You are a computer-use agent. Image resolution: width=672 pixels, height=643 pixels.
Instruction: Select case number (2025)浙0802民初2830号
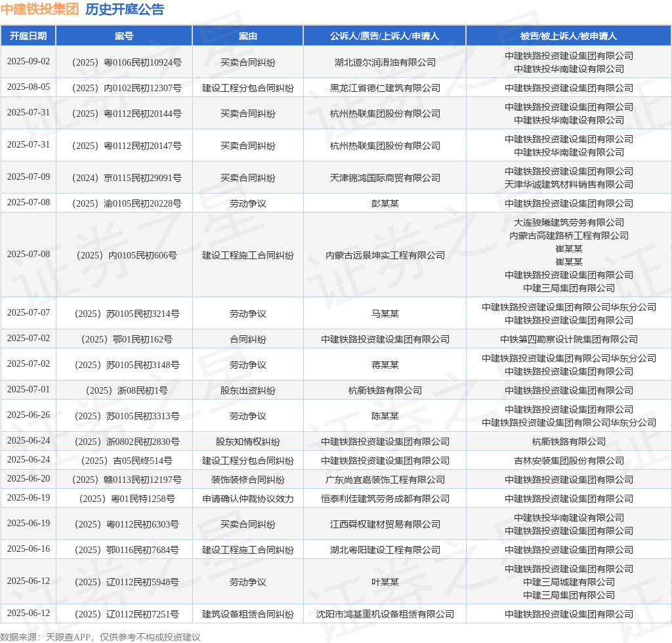127,442
